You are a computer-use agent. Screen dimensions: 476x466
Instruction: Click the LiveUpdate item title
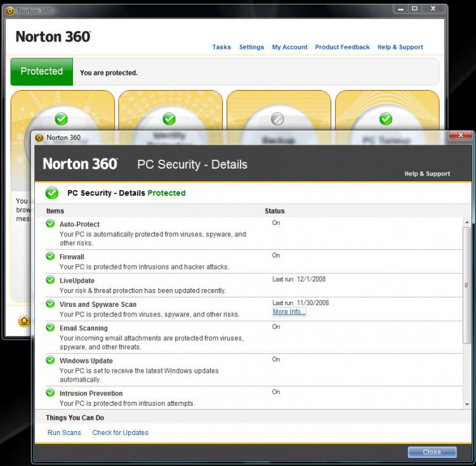77,281
